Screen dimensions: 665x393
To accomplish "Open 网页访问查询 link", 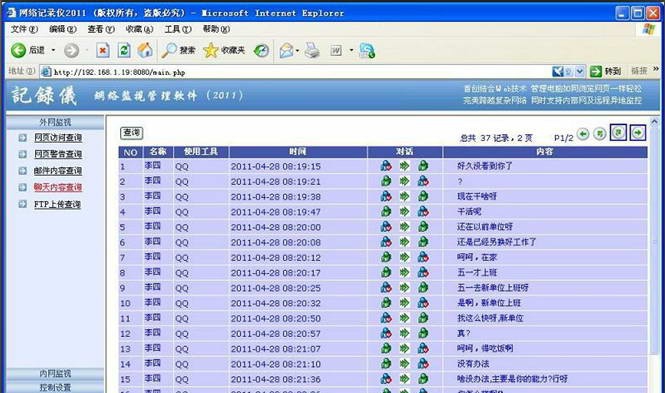I will click(x=58, y=137).
